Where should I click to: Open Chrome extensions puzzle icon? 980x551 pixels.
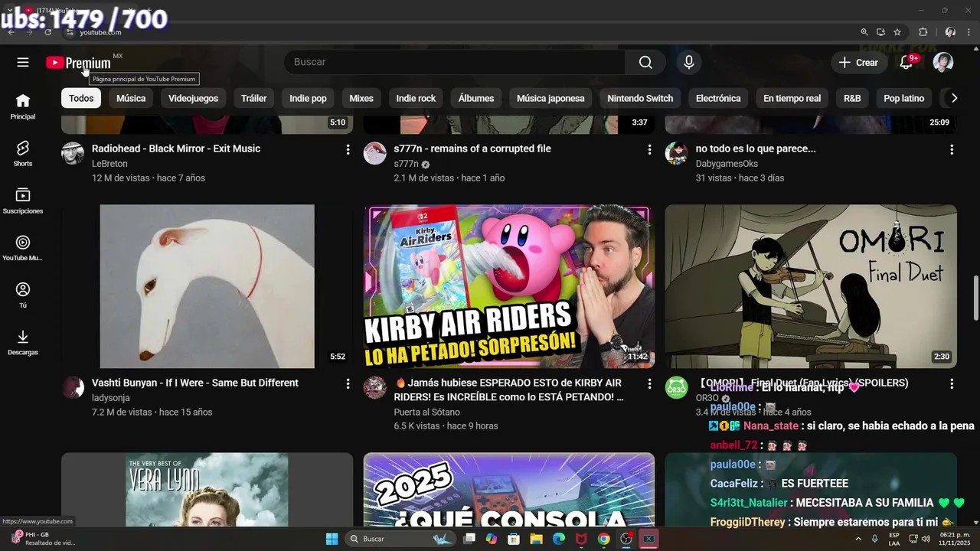pos(923,32)
